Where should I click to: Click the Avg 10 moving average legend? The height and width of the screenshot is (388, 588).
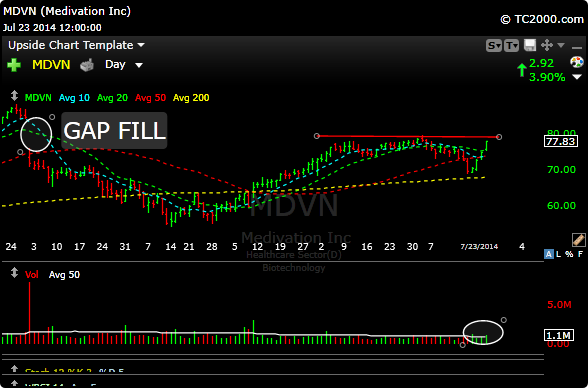[x=74, y=98]
